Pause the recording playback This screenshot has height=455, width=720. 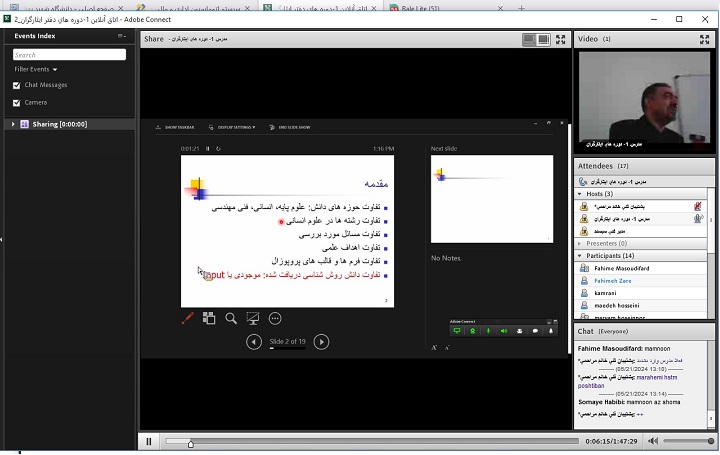pyautogui.click(x=149, y=441)
